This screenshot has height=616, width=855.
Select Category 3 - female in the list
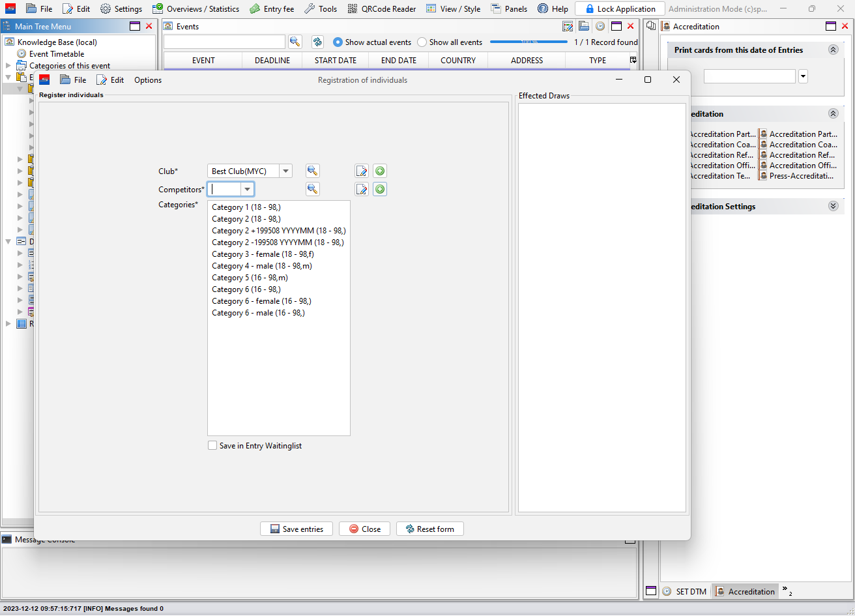pyautogui.click(x=263, y=254)
